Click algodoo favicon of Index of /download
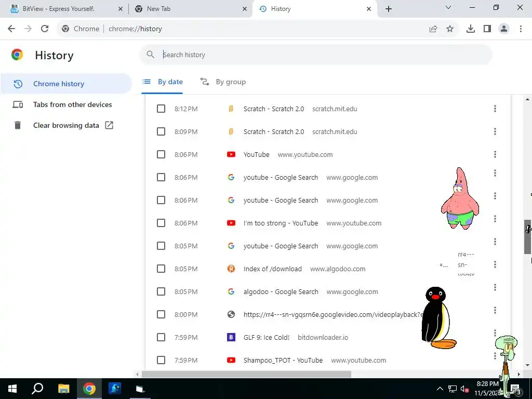The height and width of the screenshot is (399, 532). coord(231,269)
